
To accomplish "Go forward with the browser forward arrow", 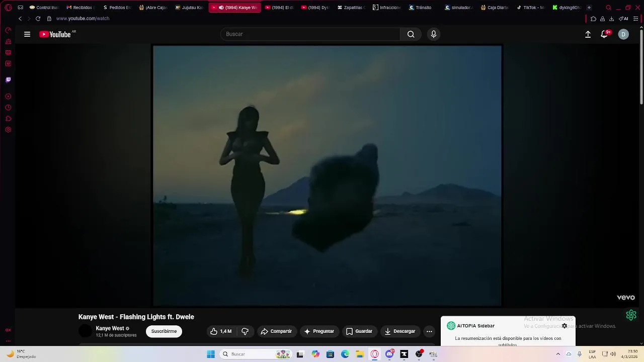I will (x=29, y=19).
